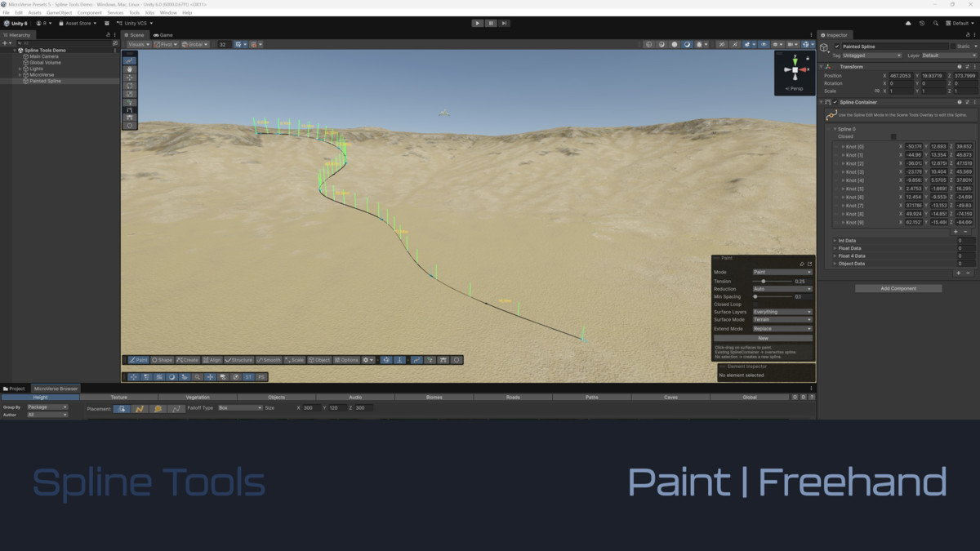Open the Falloff Type dropdown
The height and width of the screenshot is (551, 980).
(x=240, y=407)
